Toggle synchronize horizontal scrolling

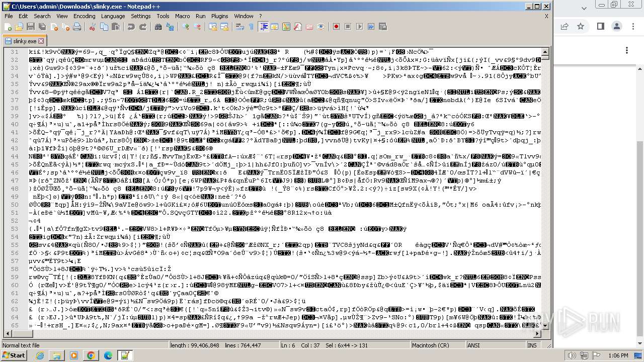(x=223, y=27)
